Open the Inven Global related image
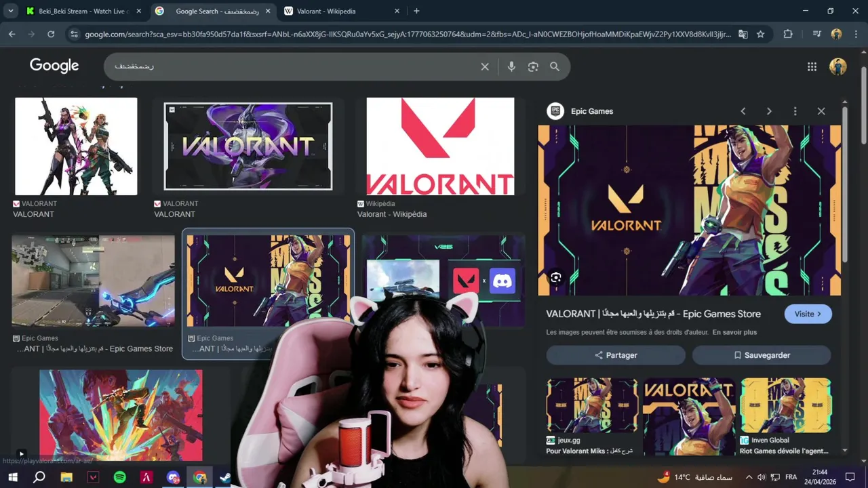Image resolution: width=868 pixels, height=488 pixels. click(785, 405)
